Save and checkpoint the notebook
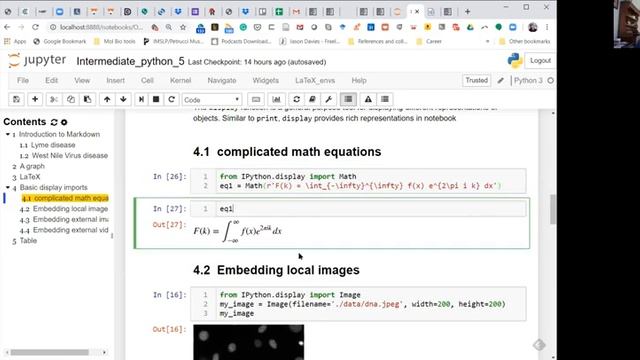 tap(16, 99)
